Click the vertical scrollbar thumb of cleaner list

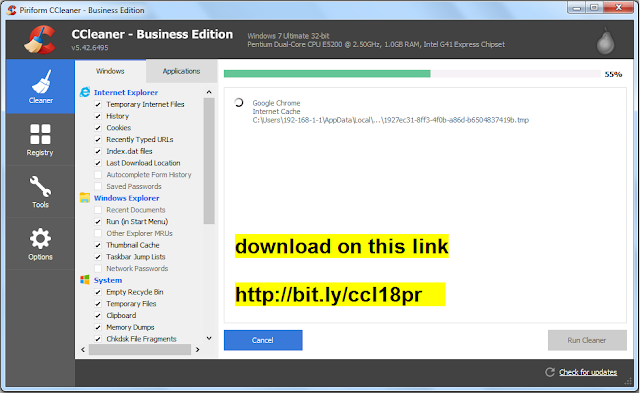pos(209,161)
